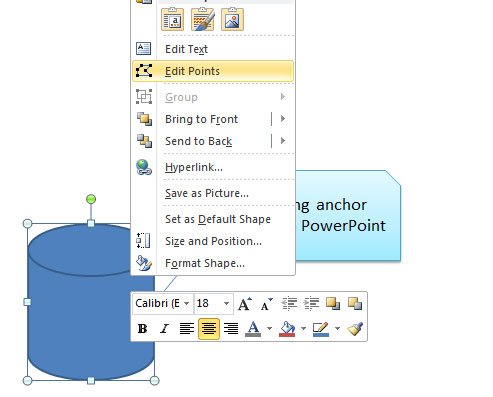The height and width of the screenshot is (397, 493).
Task: Click the green rotation handle of cylinder
Action: 91,199
